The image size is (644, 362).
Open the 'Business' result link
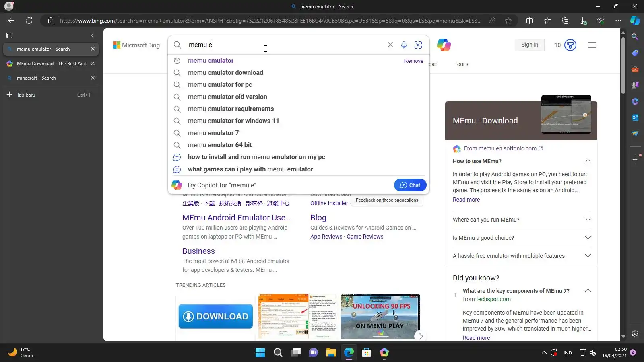coord(198,251)
